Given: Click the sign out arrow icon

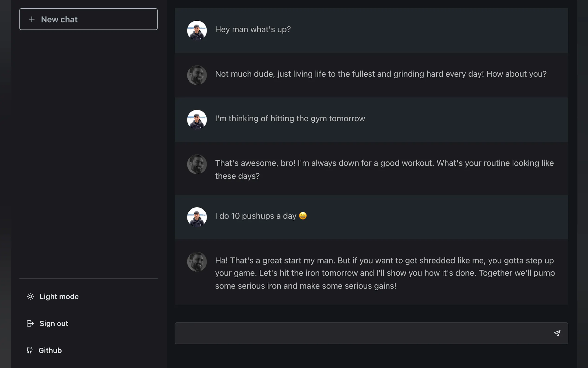Looking at the screenshot, I should click(30, 324).
